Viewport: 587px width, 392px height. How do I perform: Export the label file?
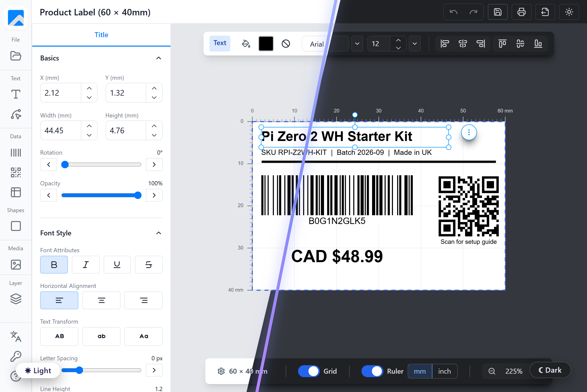click(545, 12)
